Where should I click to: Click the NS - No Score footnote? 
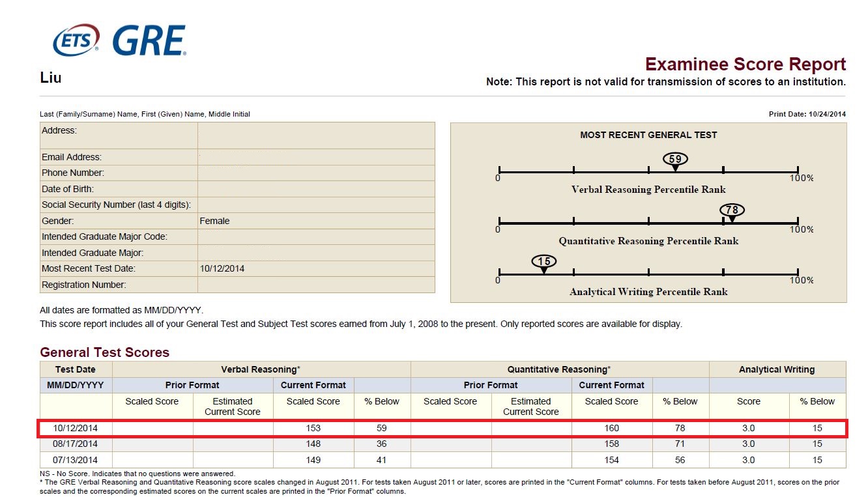(137, 474)
